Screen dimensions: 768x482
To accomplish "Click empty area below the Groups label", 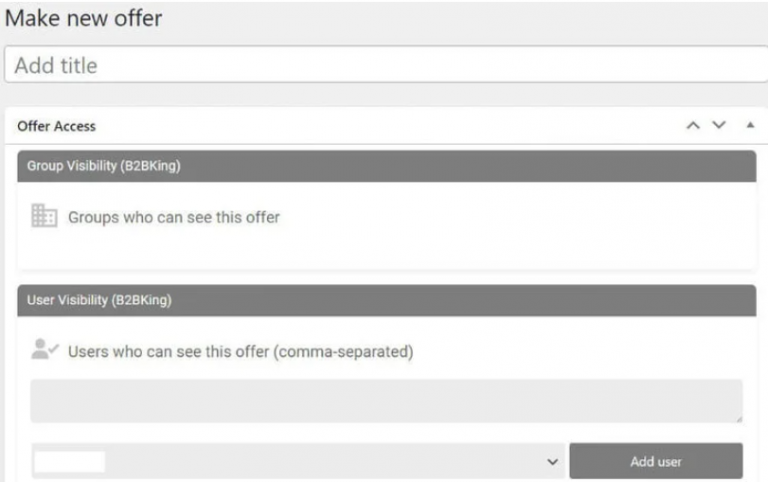I will tap(386, 250).
